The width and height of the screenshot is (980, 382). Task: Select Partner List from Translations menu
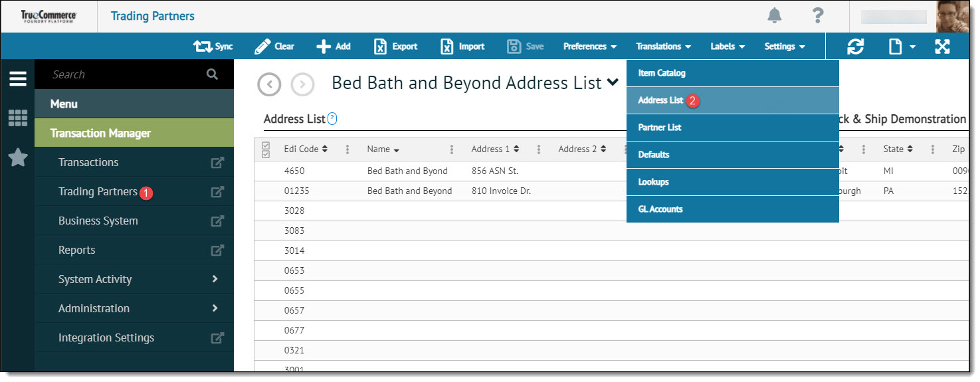click(x=733, y=128)
